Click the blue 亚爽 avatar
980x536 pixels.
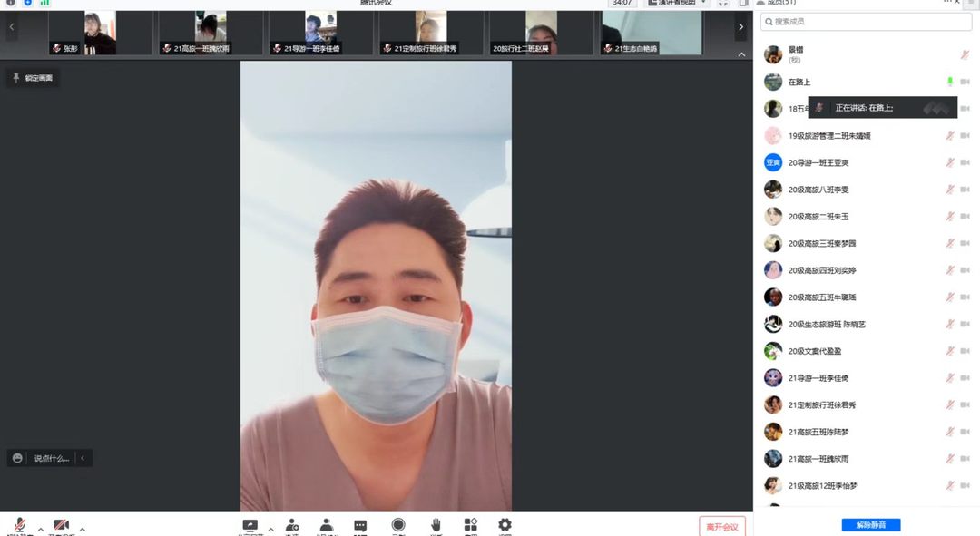click(773, 162)
